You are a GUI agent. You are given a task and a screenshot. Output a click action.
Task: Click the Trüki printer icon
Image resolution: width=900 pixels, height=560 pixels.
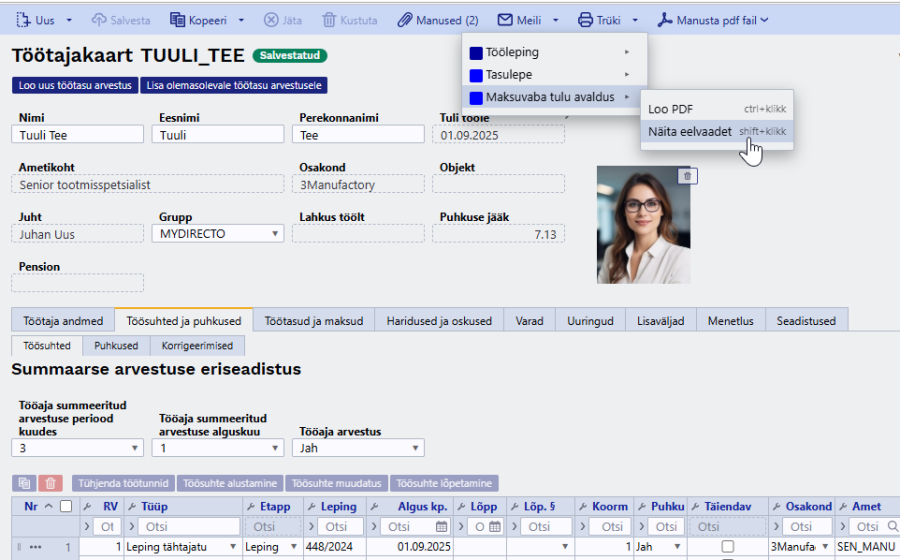click(585, 20)
